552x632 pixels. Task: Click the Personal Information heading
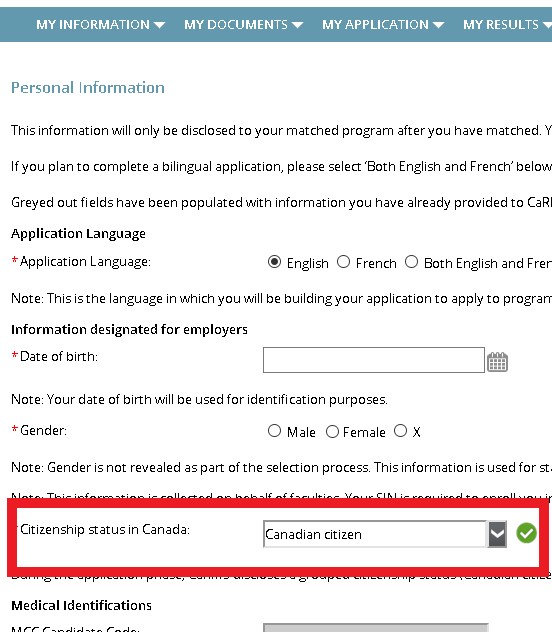coord(88,87)
